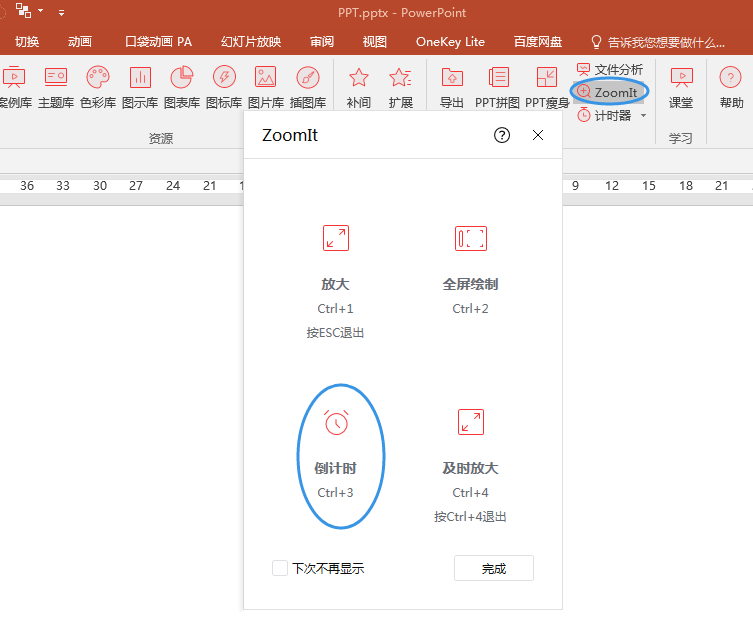Open the 图表库 chart library
The height and width of the screenshot is (643, 753).
[182, 86]
